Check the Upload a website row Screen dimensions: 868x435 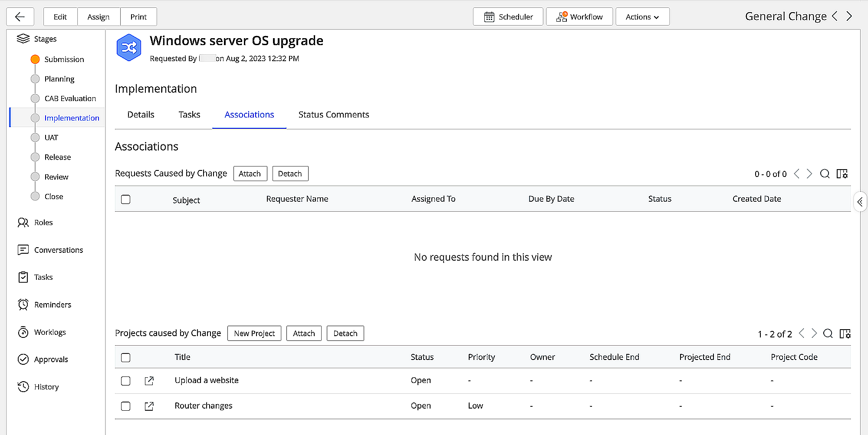[126, 381]
